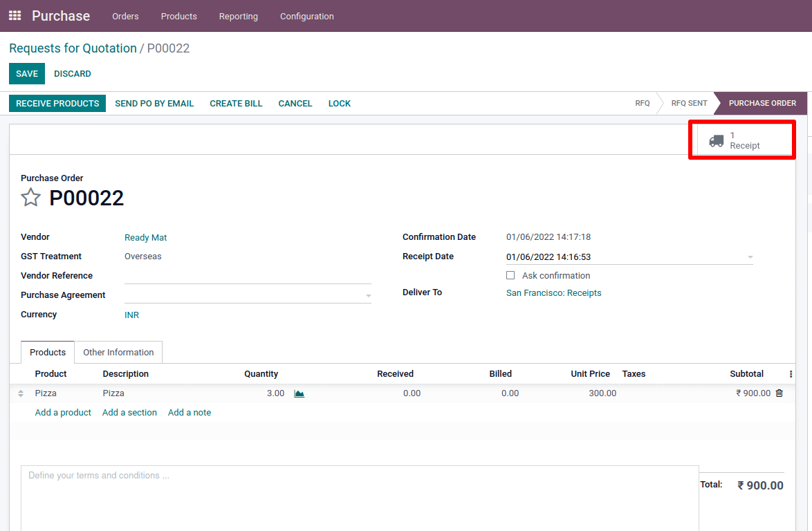Viewport: 812px width, 531px height.
Task: Click the Billed column header
Action: pyautogui.click(x=500, y=373)
